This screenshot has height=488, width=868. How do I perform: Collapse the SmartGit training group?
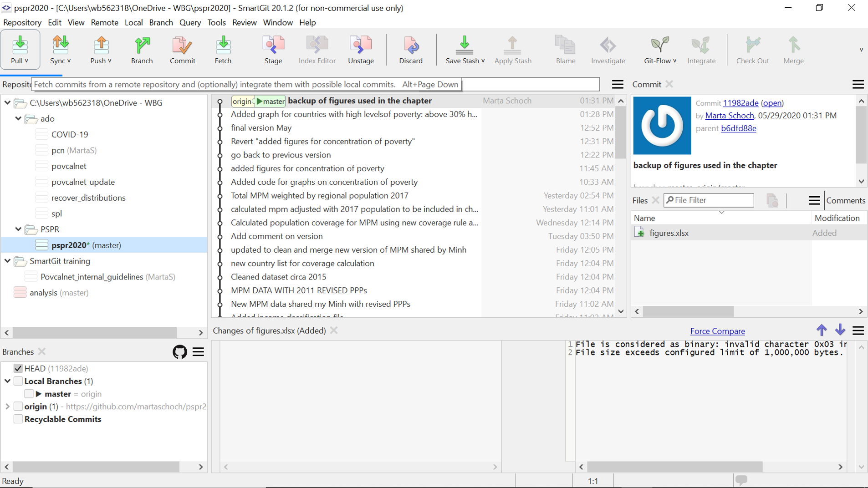pos(8,261)
